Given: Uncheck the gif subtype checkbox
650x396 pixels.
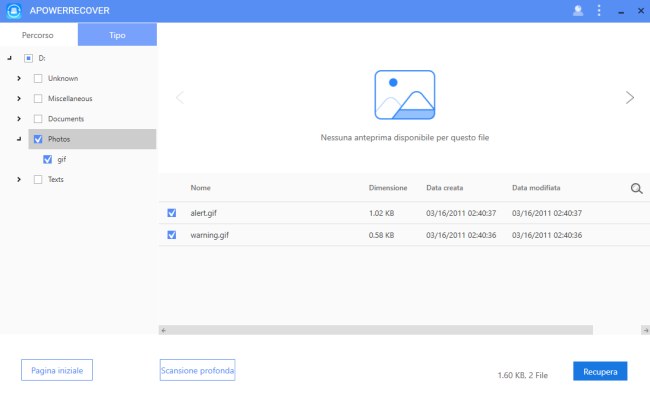Looking at the screenshot, I should (47, 159).
